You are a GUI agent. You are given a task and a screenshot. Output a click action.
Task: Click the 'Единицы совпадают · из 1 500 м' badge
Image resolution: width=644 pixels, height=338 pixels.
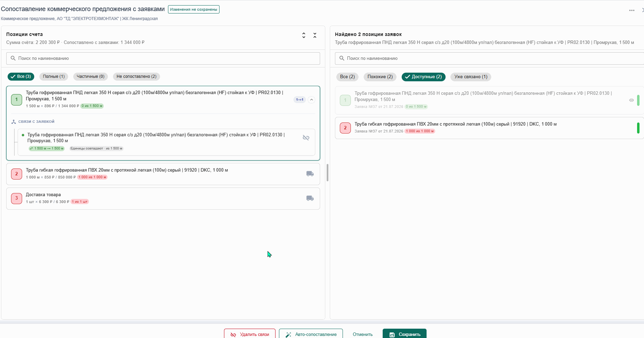(96, 148)
